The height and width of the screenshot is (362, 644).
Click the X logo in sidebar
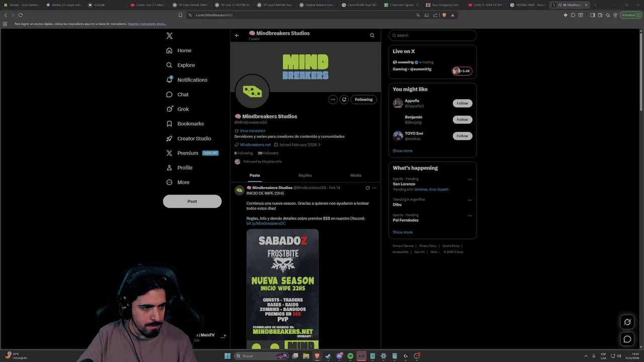[x=170, y=36]
